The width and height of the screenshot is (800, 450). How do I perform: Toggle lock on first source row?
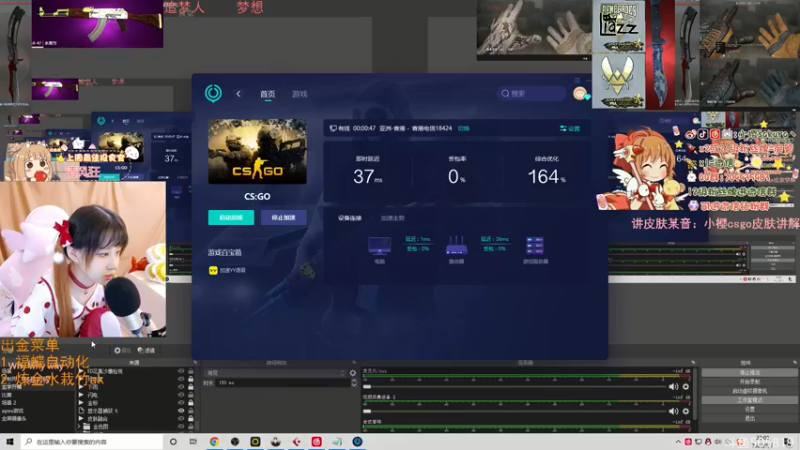[x=191, y=371]
